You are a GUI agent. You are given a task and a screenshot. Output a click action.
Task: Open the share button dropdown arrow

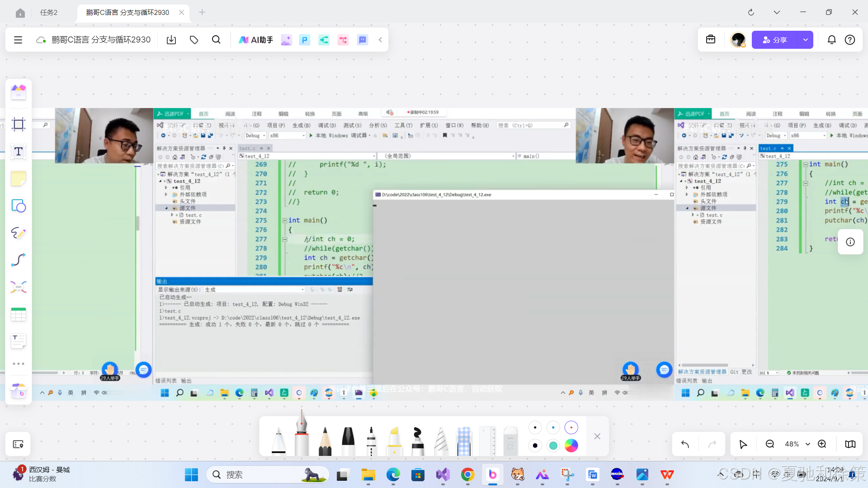click(805, 40)
